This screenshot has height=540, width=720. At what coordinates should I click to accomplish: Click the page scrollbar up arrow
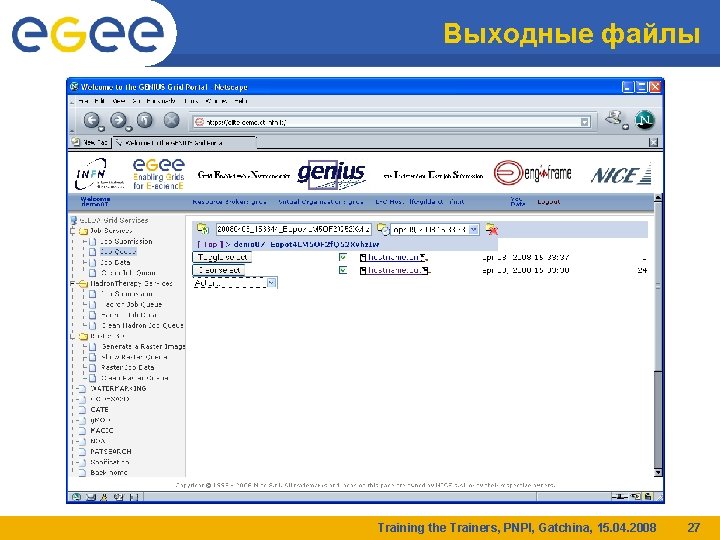click(658, 198)
